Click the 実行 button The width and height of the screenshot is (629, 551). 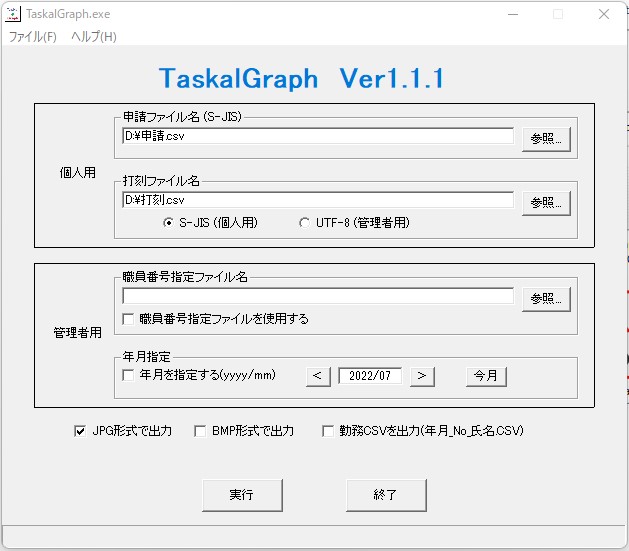point(242,495)
